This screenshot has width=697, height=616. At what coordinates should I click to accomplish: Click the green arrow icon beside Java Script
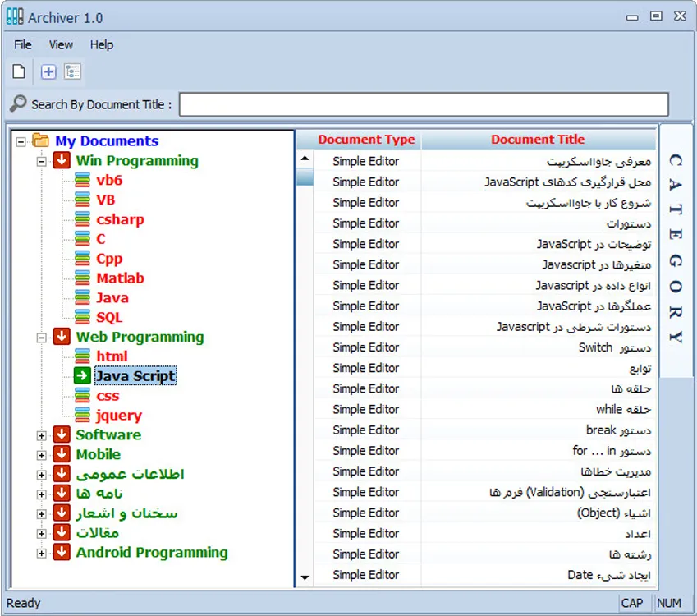click(x=82, y=376)
